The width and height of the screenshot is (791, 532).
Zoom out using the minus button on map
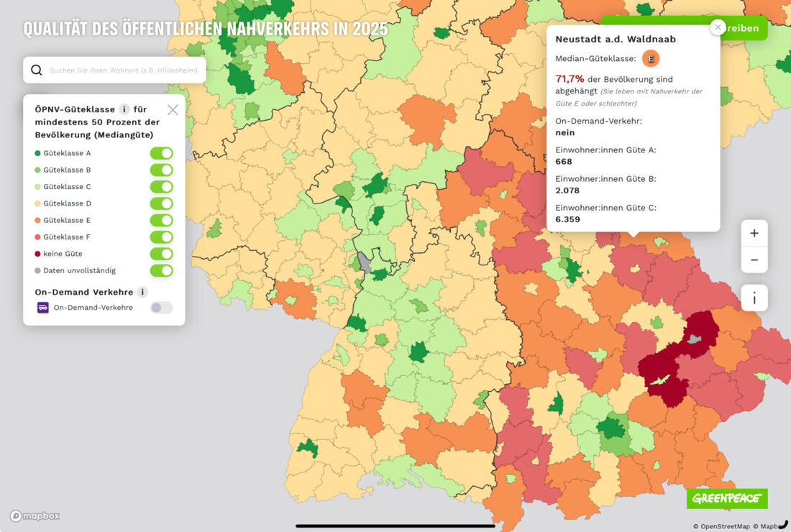(x=754, y=260)
